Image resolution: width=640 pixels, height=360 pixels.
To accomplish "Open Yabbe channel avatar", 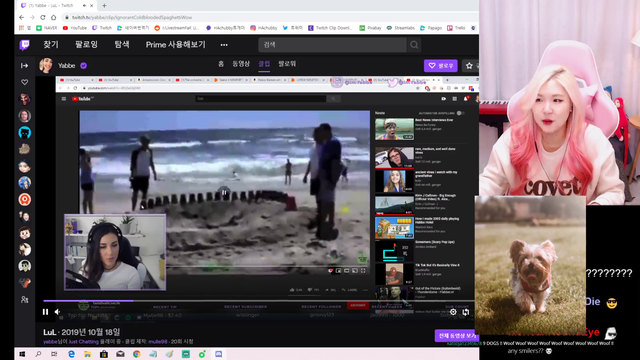I will pos(46,65).
